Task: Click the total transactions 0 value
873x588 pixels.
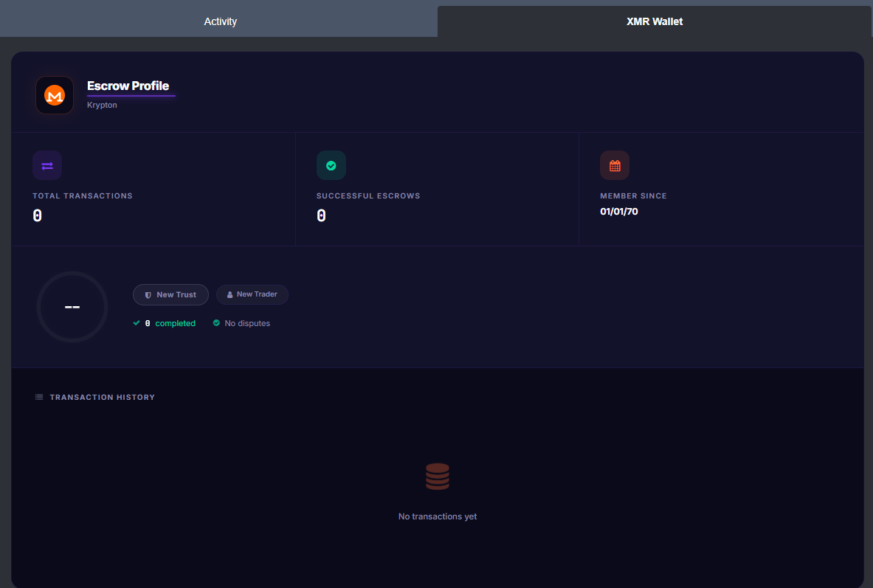Action: pyautogui.click(x=38, y=215)
